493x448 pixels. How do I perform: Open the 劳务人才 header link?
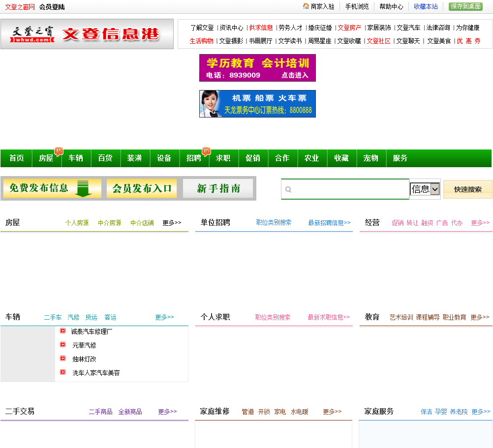[x=290, y=28]
